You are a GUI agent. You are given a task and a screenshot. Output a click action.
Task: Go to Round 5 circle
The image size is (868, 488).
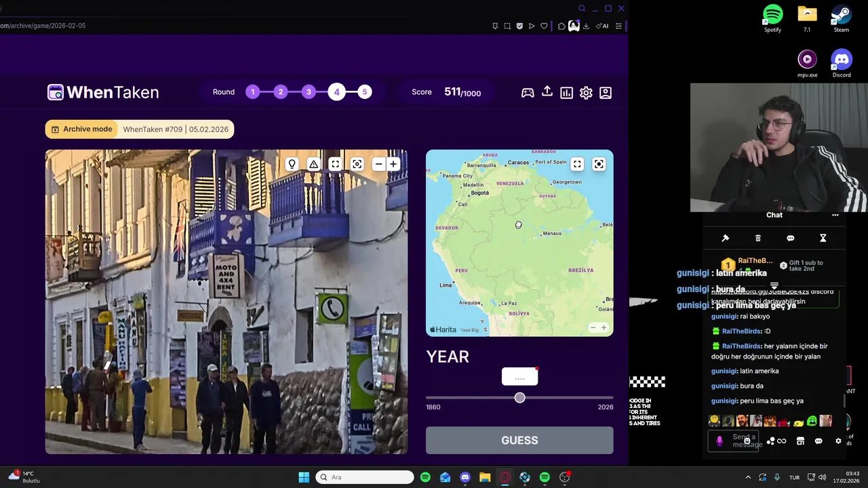click(365, 92)
